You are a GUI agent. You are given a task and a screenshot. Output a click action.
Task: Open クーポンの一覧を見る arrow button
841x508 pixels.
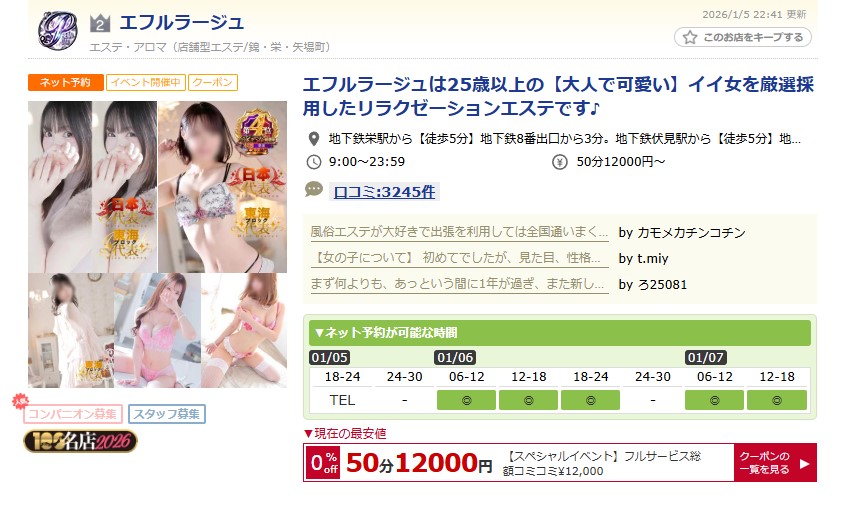pyautogui.click(x=775, y=462)
